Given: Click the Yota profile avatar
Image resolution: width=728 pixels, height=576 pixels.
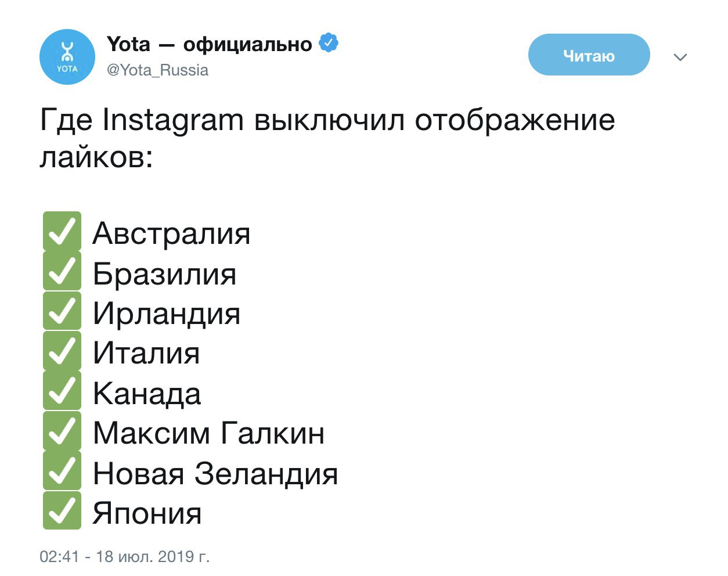Looking at the screenshot, I should click(x=67, y=57).
